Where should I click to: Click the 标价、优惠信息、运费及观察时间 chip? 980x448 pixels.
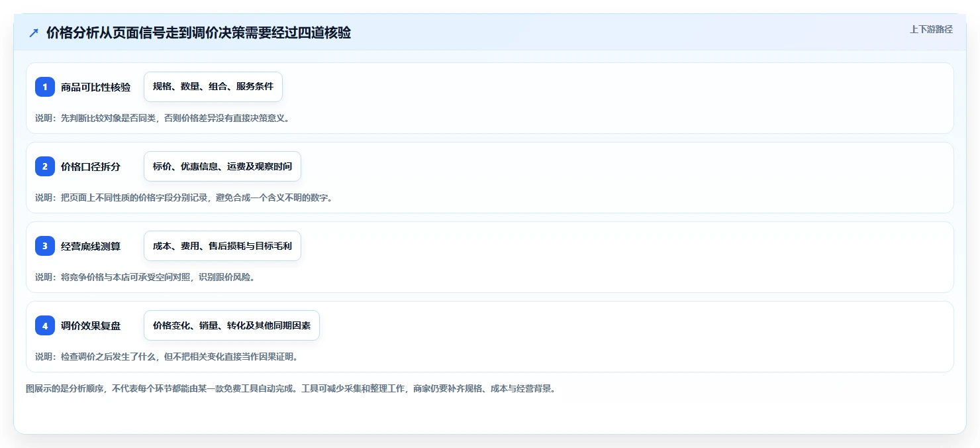tap(222, 166)
